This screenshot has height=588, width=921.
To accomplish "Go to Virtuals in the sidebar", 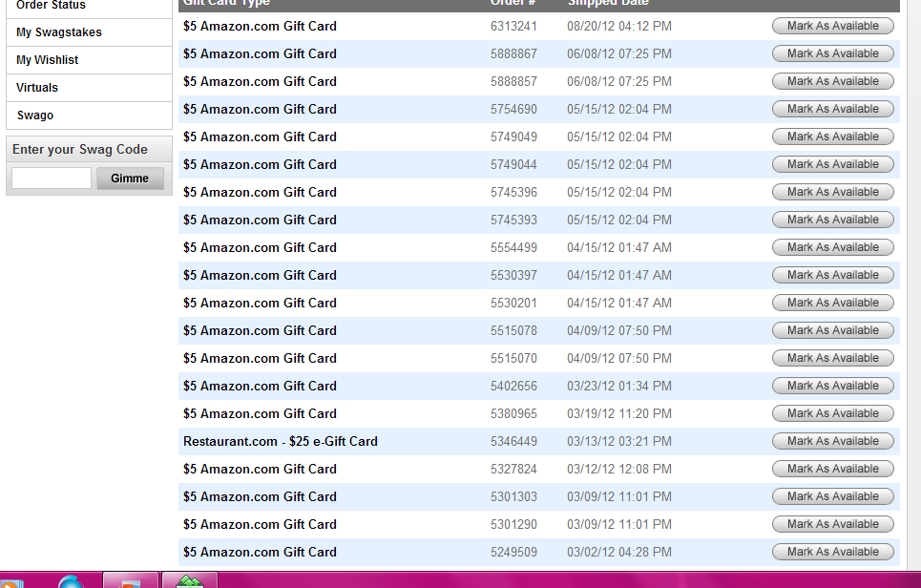I will point(37,88).
